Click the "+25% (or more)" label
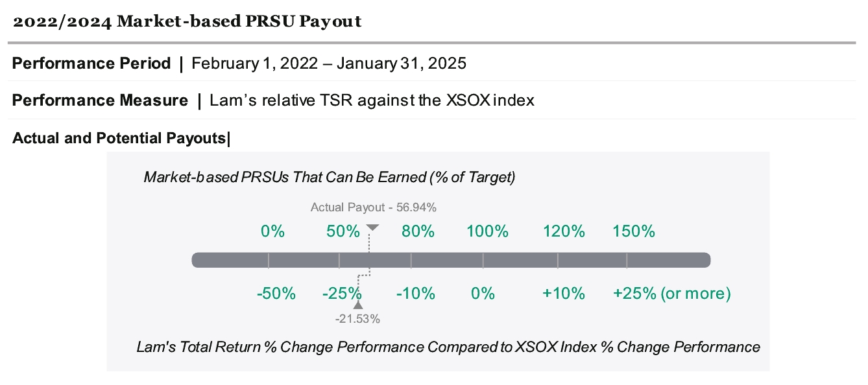The image size is (868, 385). click(671, 294)
